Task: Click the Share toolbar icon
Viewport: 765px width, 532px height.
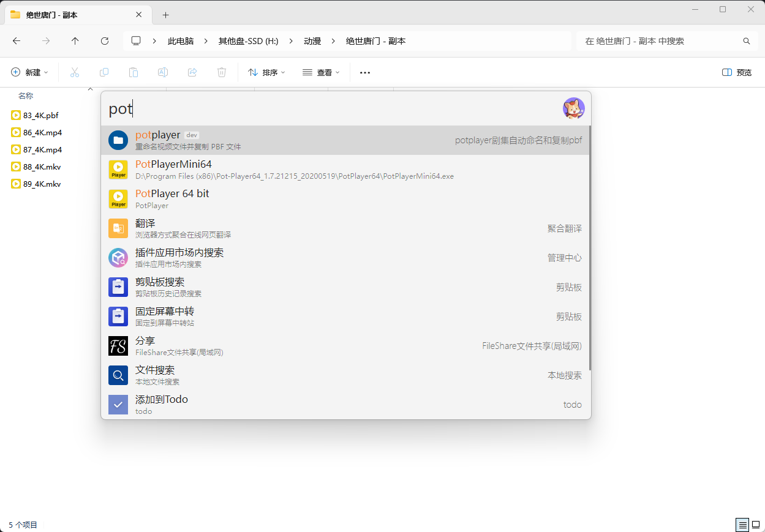Action: [x=192, y=72]
